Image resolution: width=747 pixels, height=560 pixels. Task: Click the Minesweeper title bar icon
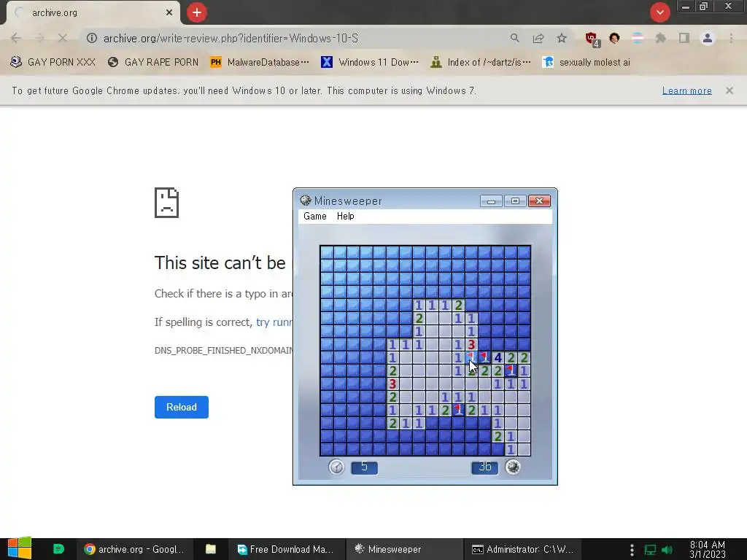(x=306, y=201)
